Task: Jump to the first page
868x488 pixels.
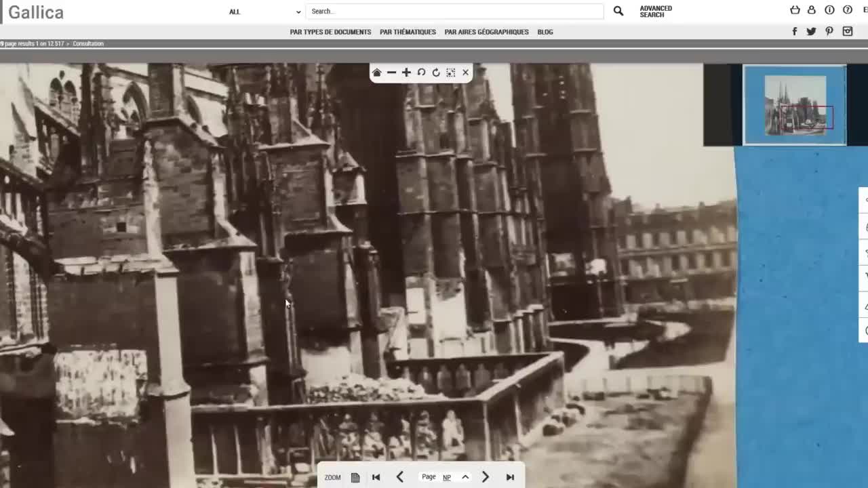Action: point(376,477)
